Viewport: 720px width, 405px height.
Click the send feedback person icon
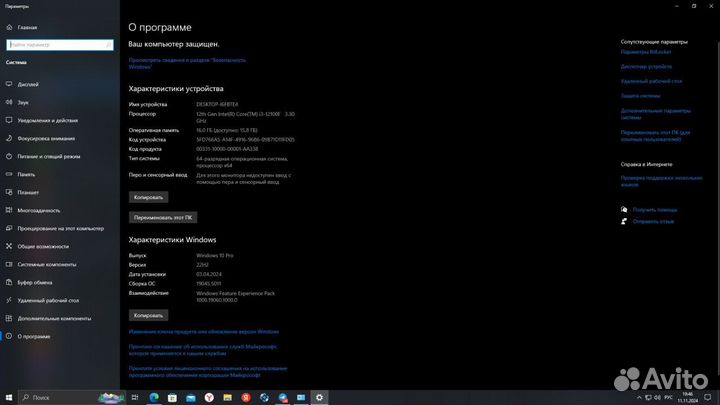(624, 221)
